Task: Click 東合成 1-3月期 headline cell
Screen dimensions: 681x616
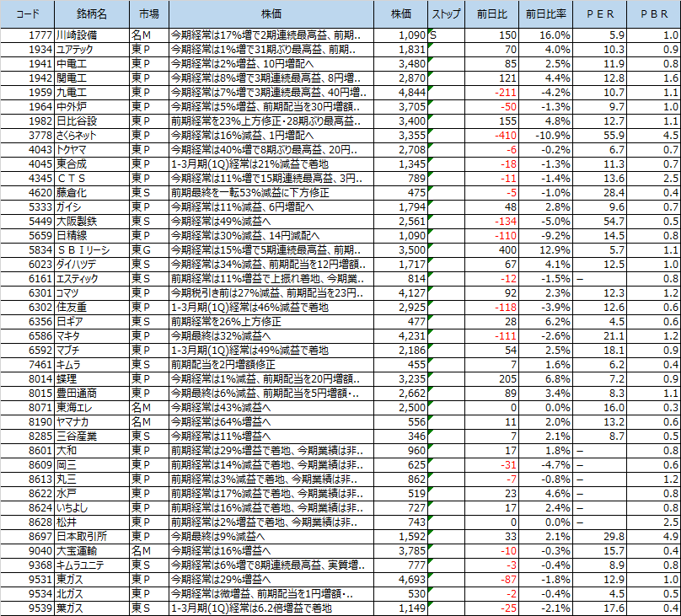Action: coord(271,164)
